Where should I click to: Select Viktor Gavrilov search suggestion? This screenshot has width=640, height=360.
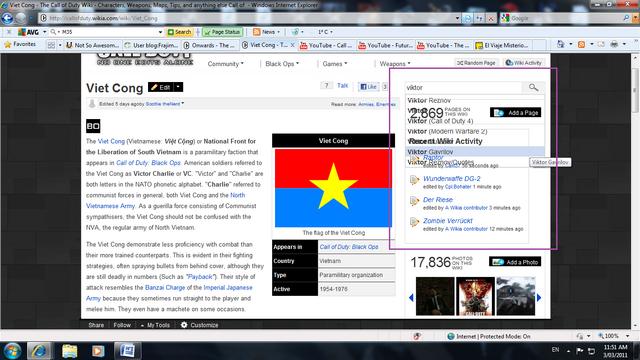pyautogui.click(x=475, y=152)
